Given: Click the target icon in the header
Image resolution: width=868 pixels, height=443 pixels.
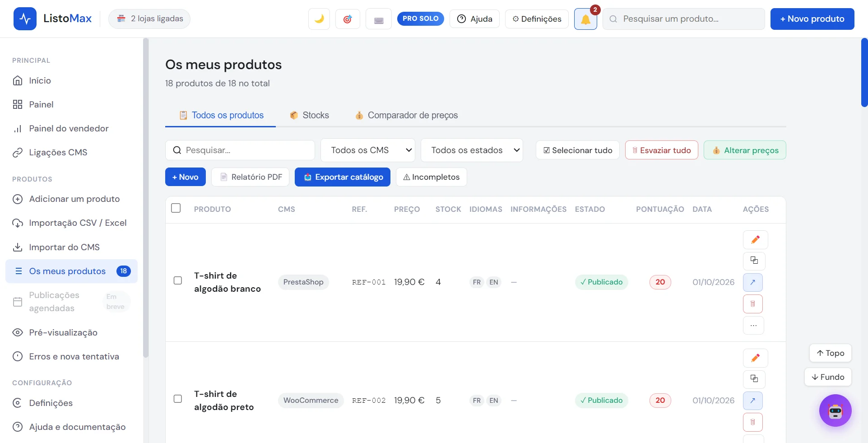Looking at the screenshot, I should tap(348, 19).
